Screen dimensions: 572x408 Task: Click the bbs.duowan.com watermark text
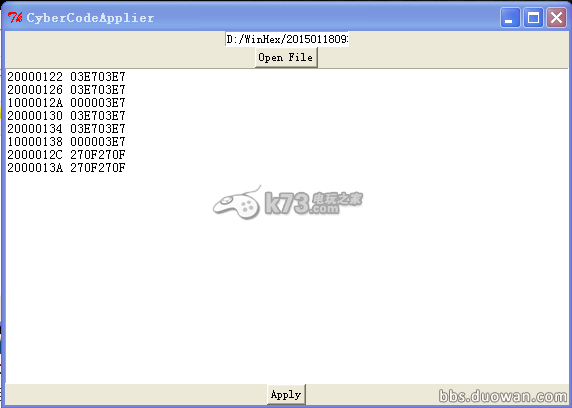(x=503, y=396)
